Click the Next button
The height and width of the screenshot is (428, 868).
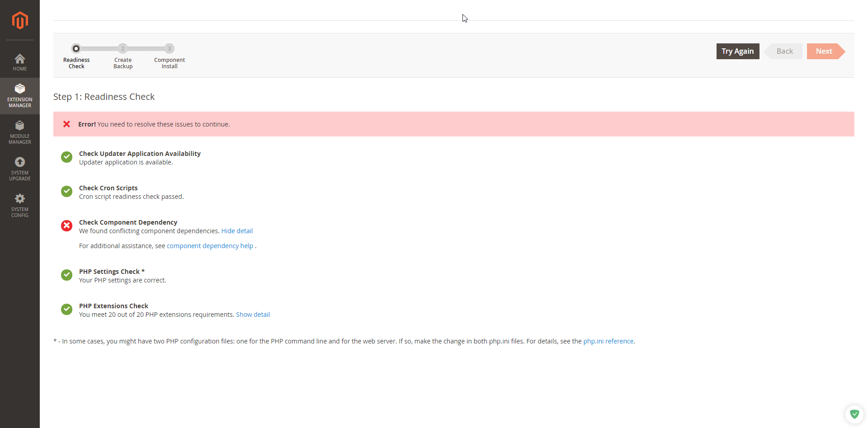(x=824, y=52)
